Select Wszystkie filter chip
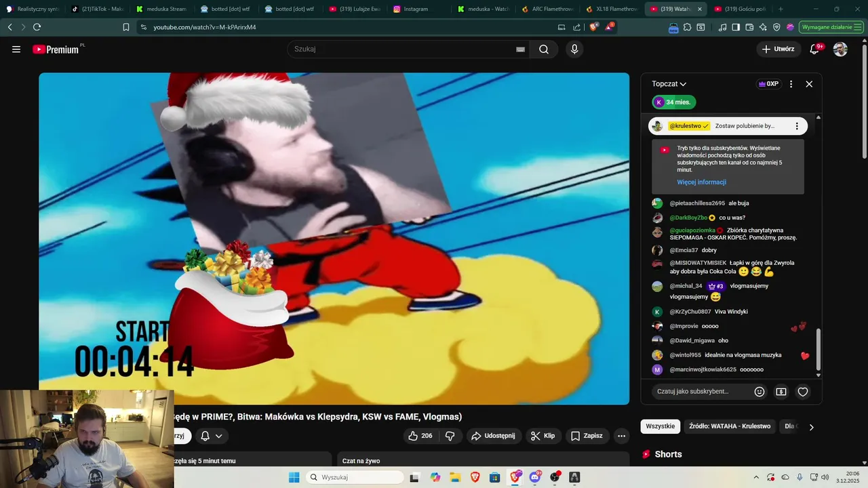The width and height of the screenshot is (868, 488). point(660,426)
